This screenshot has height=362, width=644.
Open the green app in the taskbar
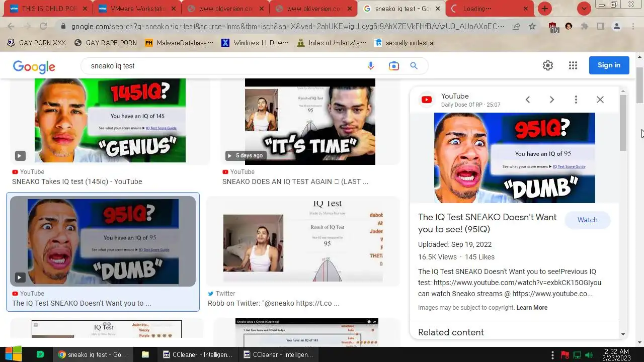[41, 354]
